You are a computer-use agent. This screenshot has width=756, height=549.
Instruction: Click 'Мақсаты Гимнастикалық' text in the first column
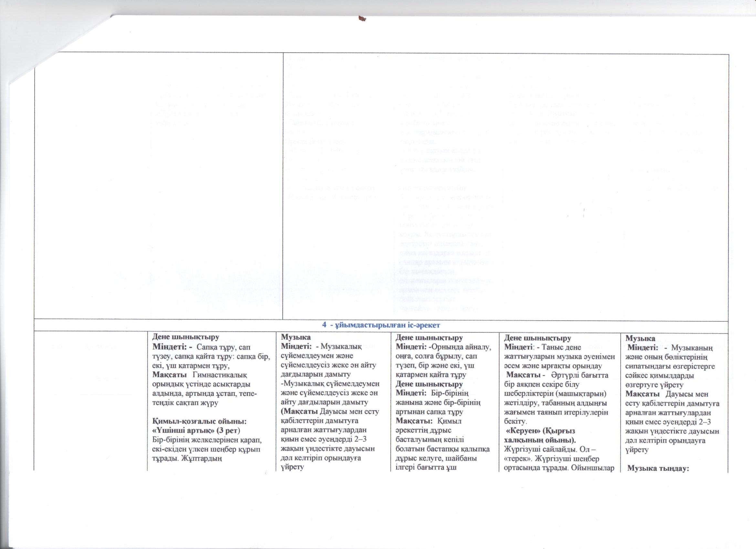tap(199, 375)
